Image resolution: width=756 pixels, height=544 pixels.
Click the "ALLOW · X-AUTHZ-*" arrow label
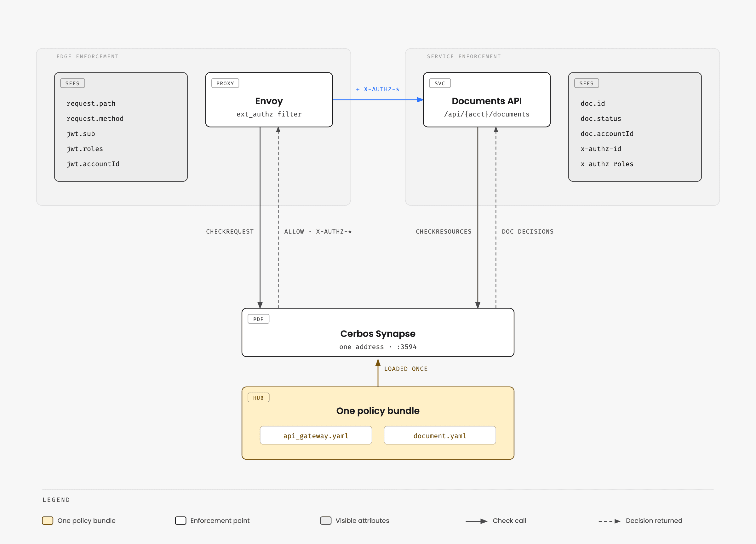pos(318,231)
